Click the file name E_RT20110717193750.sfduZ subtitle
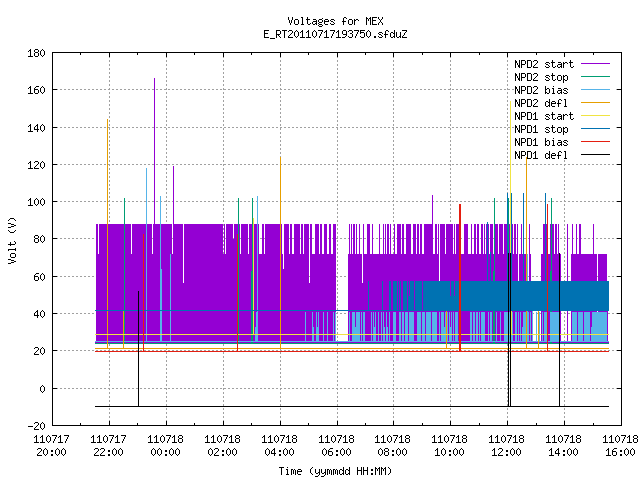Image resolution: width=640 pixels, height=480 pixels. pos(336,34)
